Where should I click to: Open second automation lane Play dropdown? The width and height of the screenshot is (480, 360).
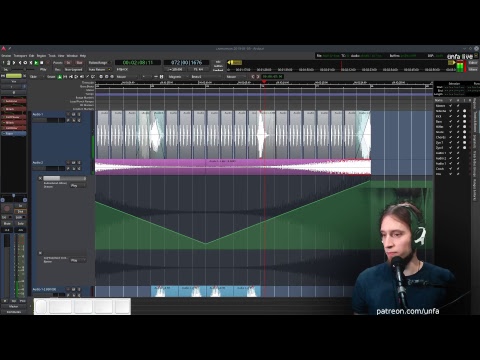[x=78, y=260]
